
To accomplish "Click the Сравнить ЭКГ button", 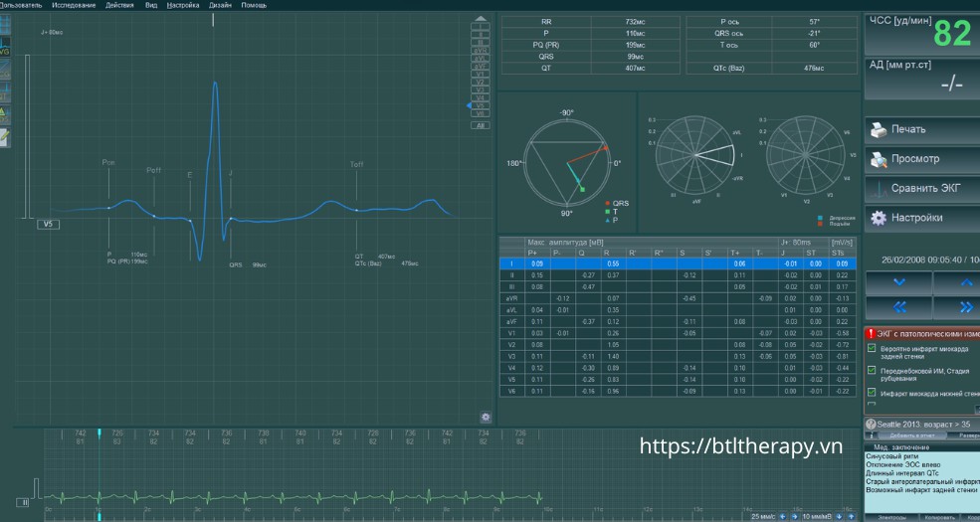I will [x=922, y=188].
